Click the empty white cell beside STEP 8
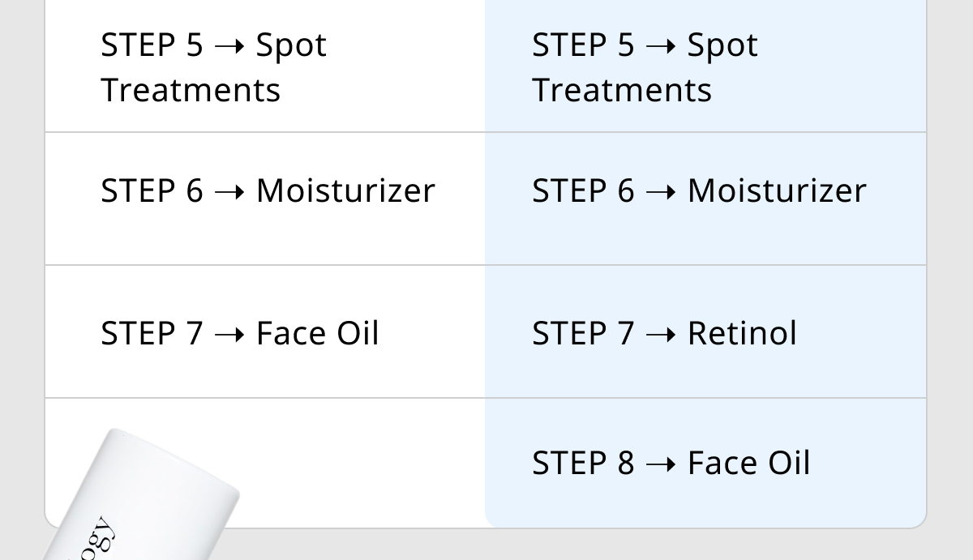 (265, 463)
